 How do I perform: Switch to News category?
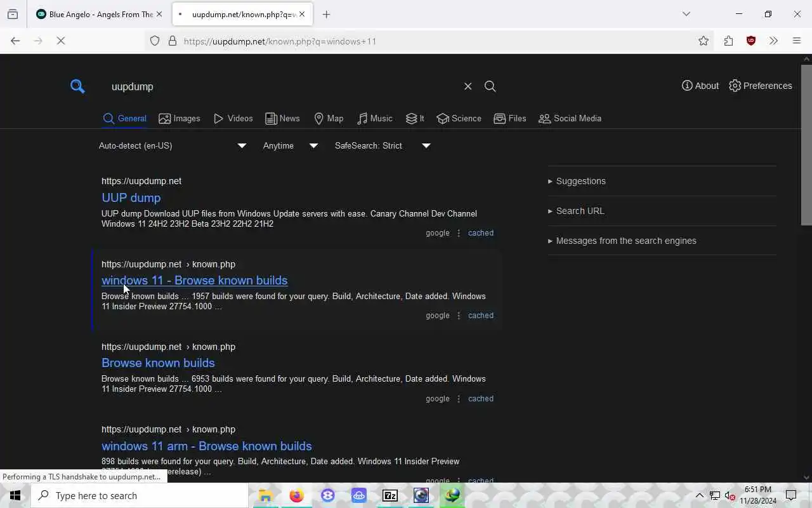tap(282, 119)
